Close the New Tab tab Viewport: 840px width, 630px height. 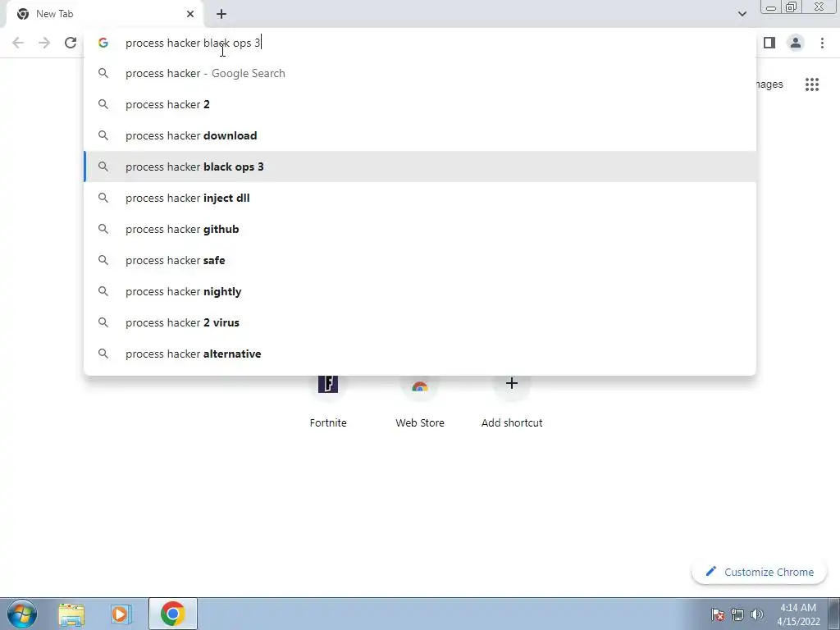pyautogui.click(x=190, y=14)
